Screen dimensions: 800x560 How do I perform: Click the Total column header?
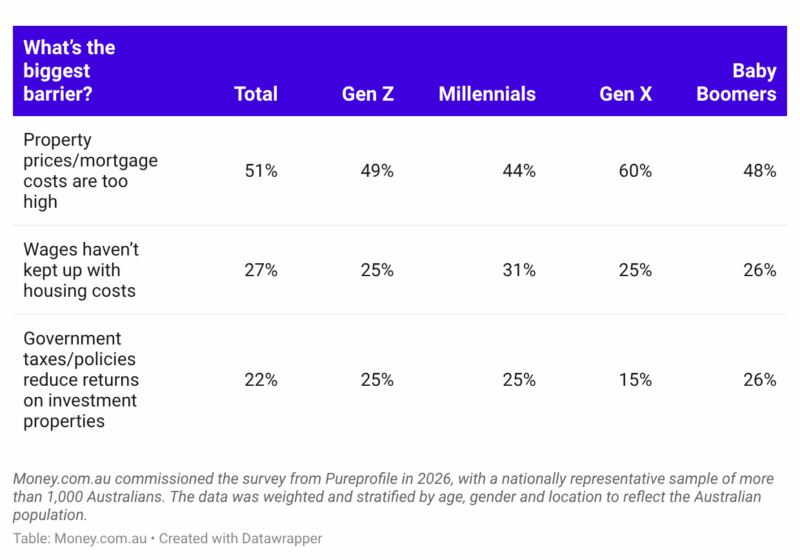tap(256, 94)
